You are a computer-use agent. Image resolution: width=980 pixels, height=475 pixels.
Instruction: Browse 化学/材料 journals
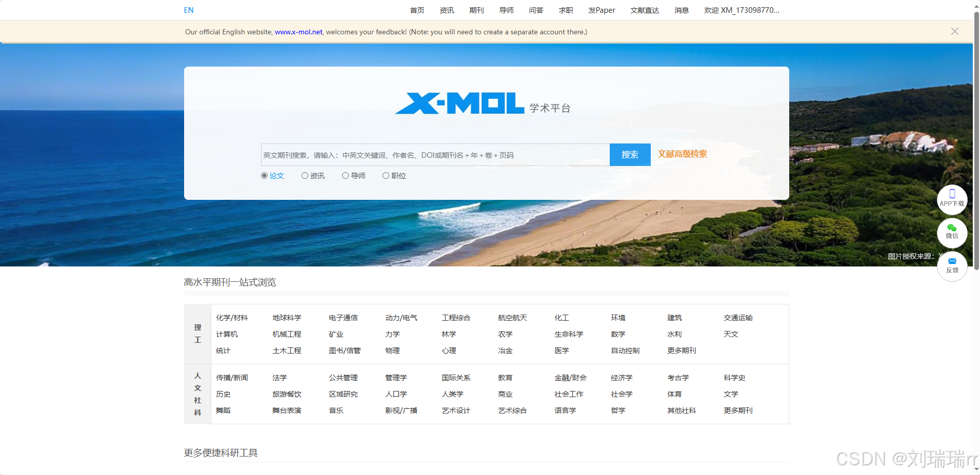pyautogui.click(x=232, y=318)
